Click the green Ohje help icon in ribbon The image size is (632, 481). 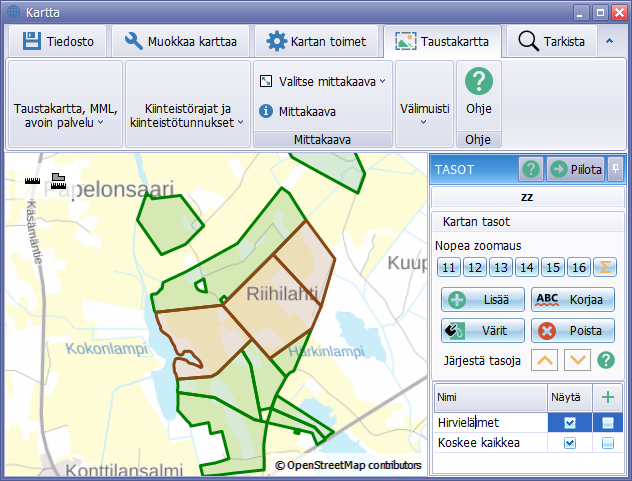pyautogui.click(x=478, y=81)
